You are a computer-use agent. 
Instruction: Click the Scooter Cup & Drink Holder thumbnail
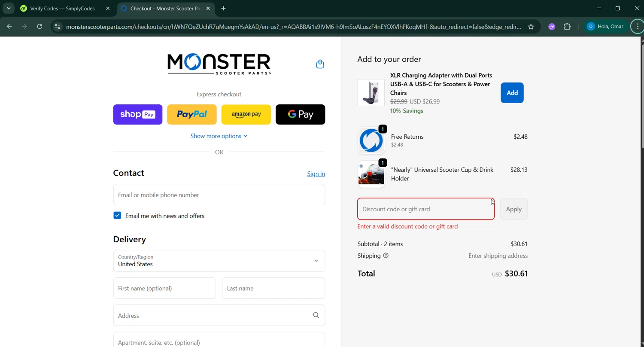(x=371, y=174)
